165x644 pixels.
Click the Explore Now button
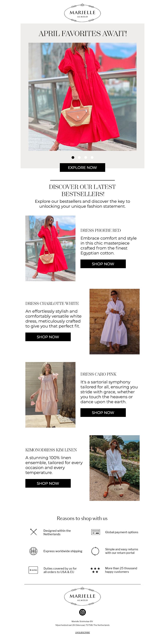coord(82,167)
